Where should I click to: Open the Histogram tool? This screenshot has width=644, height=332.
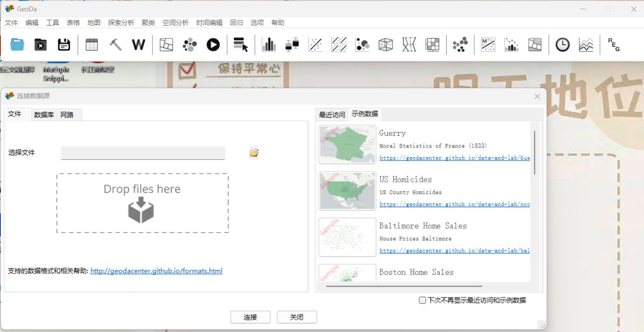click(269, 44)
